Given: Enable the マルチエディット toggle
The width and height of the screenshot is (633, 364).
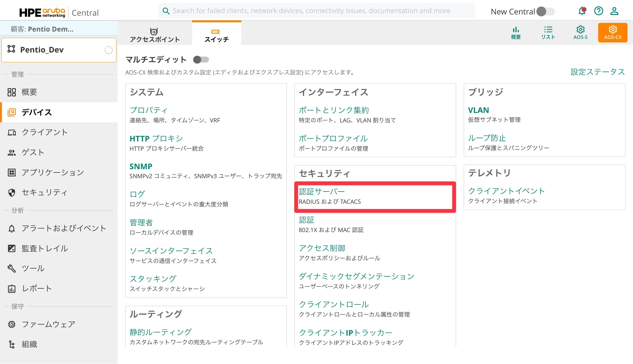Looking at the screenshot, I should pyautogui.click(x=201, y=60).
